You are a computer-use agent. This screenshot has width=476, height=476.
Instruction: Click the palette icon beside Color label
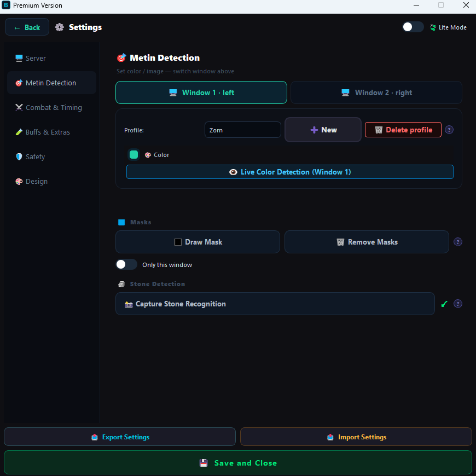tap(148, 155)
